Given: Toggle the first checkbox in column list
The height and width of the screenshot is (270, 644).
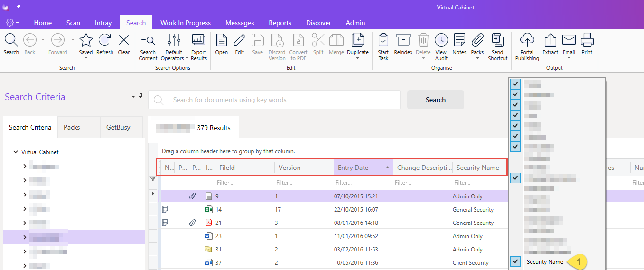Looking at the screenshot, I should pos(516,84).
